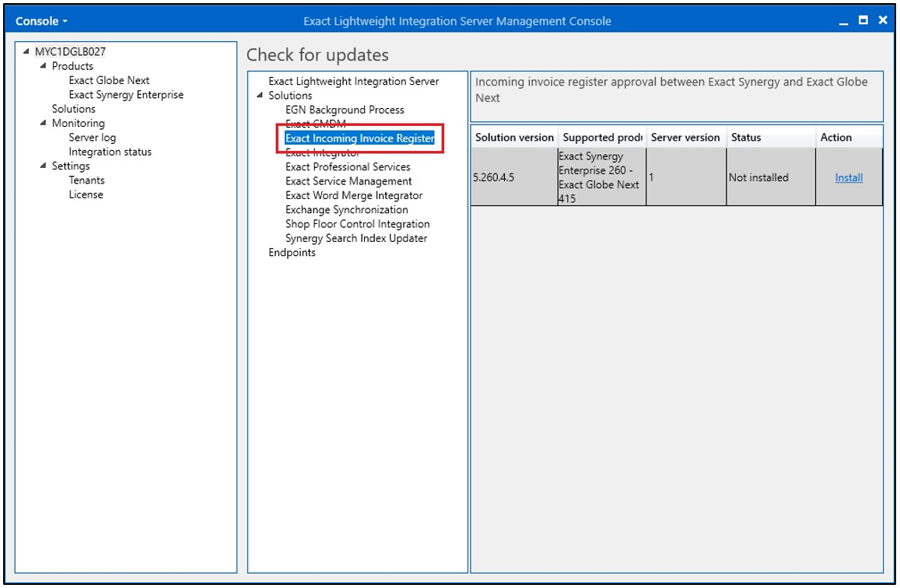900x588 pixels.
Task: Collapse the MYC1DGLB027 server node
Action: pyautogui.click(x=26, y=51)
